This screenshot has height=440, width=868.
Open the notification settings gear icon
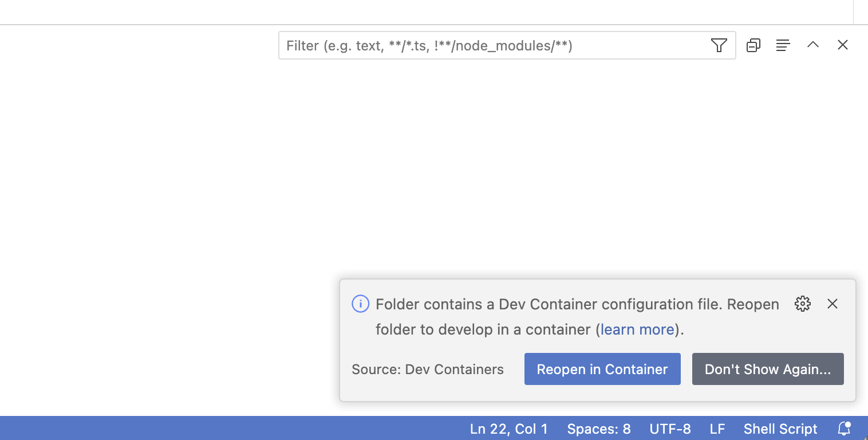click(x=802, y=304)
